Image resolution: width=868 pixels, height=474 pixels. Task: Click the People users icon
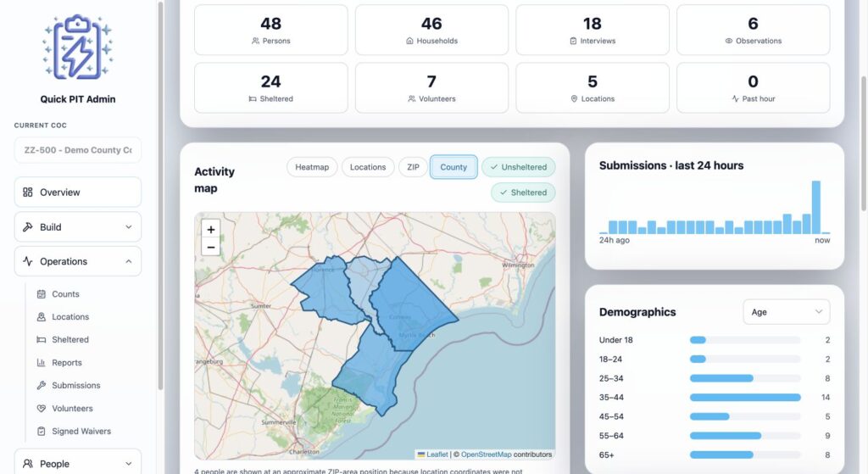point(28,464)
